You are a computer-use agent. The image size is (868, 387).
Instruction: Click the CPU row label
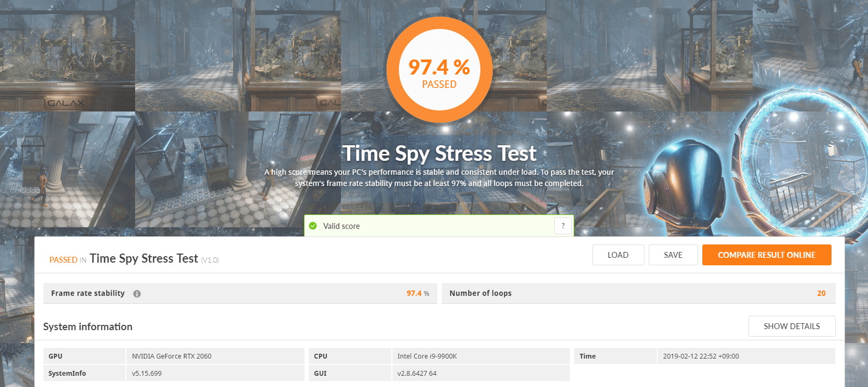(321, 356)
